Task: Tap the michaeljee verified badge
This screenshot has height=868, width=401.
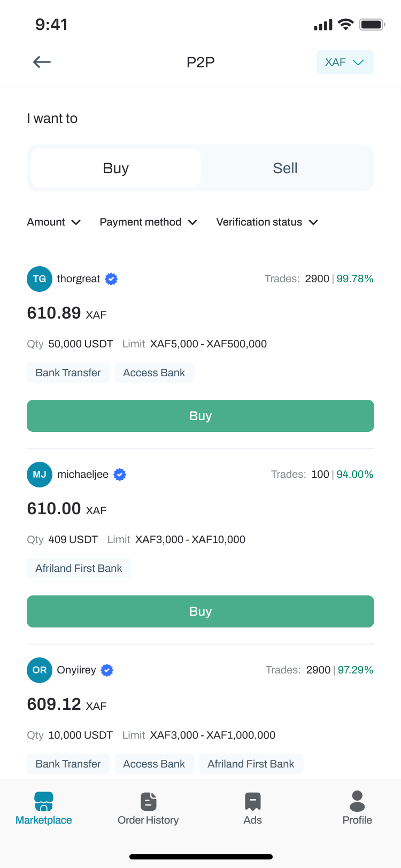Action: click(x=120, y=475)
